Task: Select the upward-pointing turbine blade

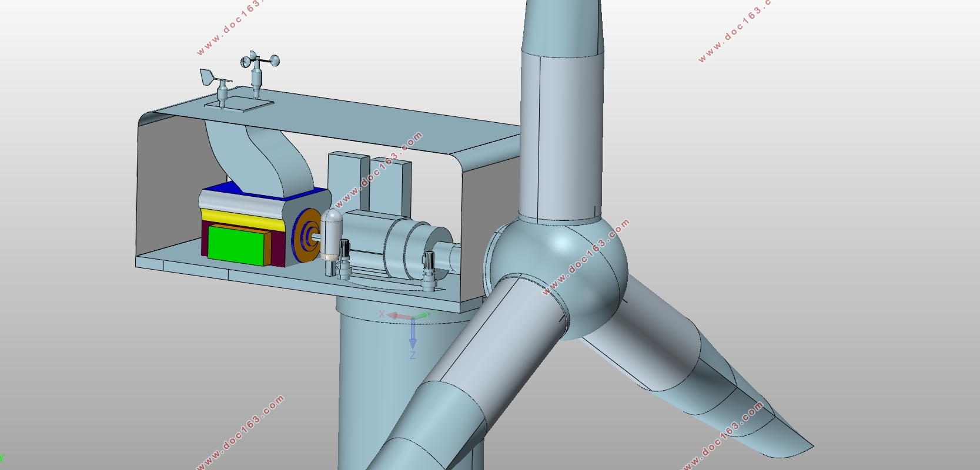Action: [x=561, y=117]
